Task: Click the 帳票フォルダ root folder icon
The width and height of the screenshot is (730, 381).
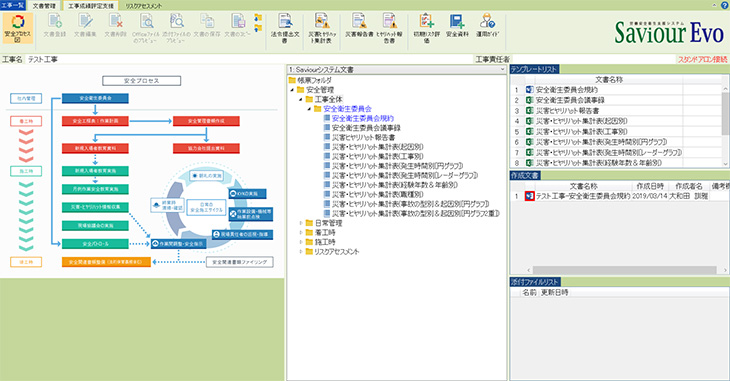Action: pos(292,80)
